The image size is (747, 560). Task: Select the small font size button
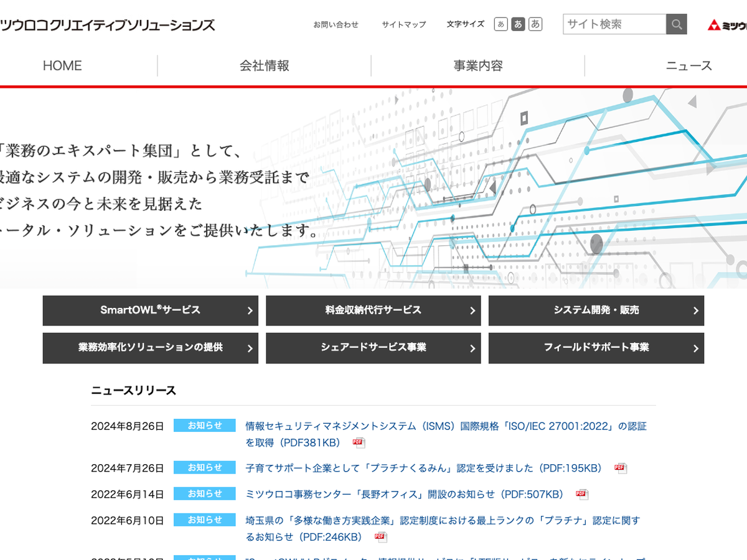coord(500,24)
